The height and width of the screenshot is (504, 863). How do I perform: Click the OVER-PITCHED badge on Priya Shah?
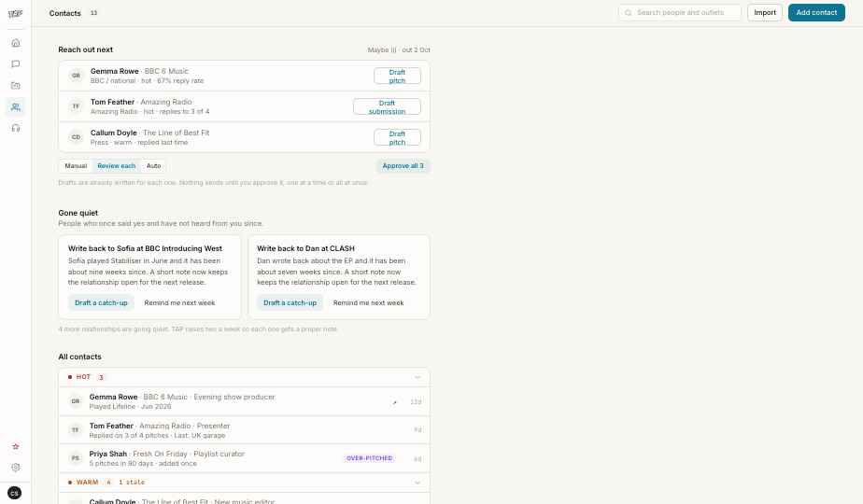(369, 457)
